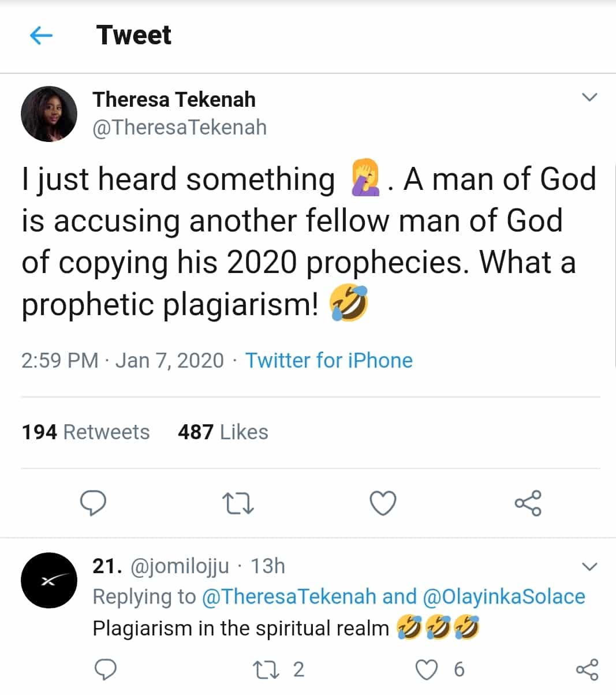Share jomilojju's reply

coord(587,670)
